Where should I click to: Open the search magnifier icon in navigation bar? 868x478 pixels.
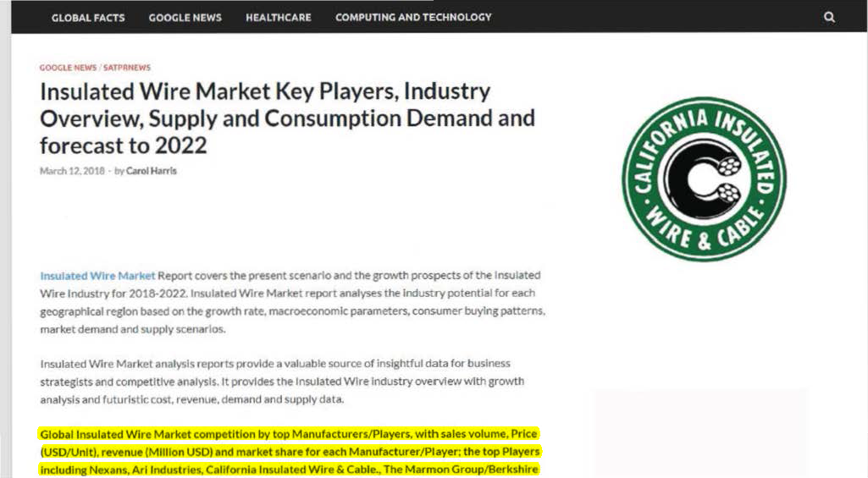(829, 17)
